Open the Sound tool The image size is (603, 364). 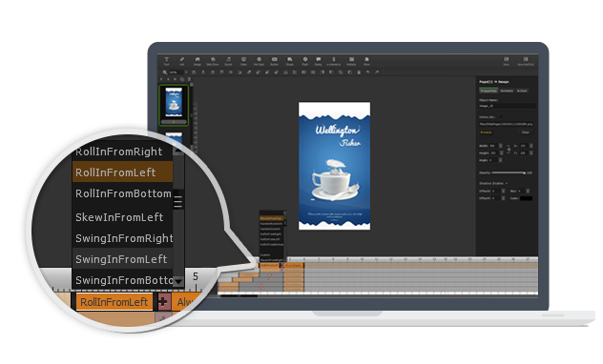tap(228, 61)
